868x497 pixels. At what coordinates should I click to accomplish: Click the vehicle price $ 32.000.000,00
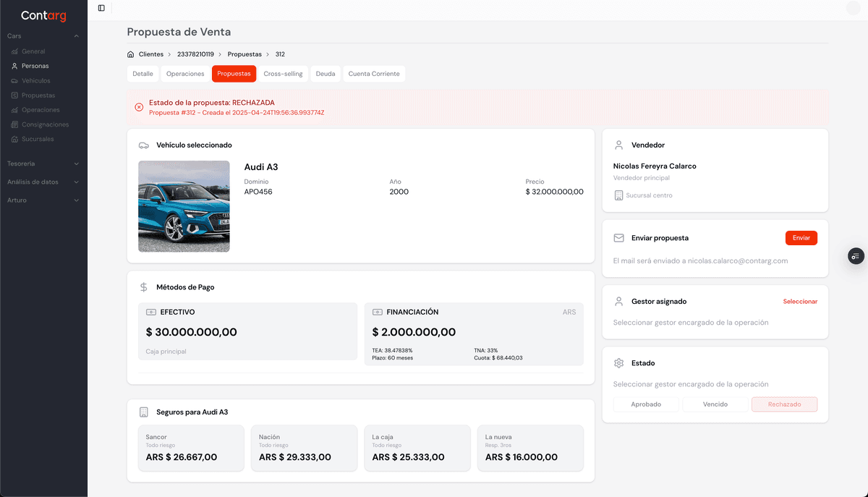[554, 192]
